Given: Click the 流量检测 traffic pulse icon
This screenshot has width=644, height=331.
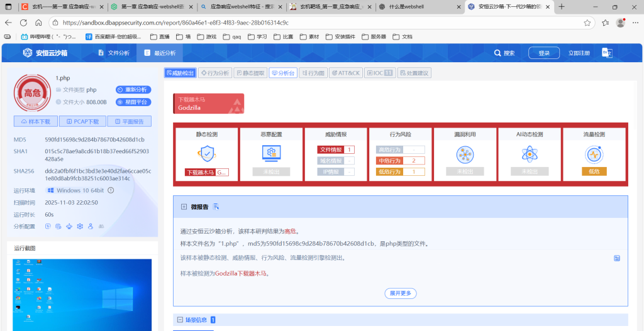Looking at the screenshot, I should pos(594,153).
